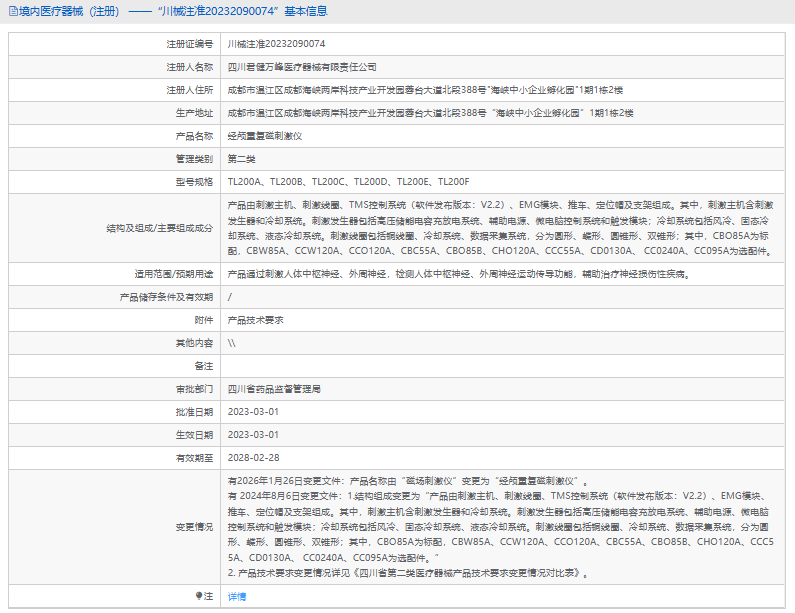The width and height of the screenshot is (795, 613).
Task: Click the 审批部门 label
Action: point(194,389)
